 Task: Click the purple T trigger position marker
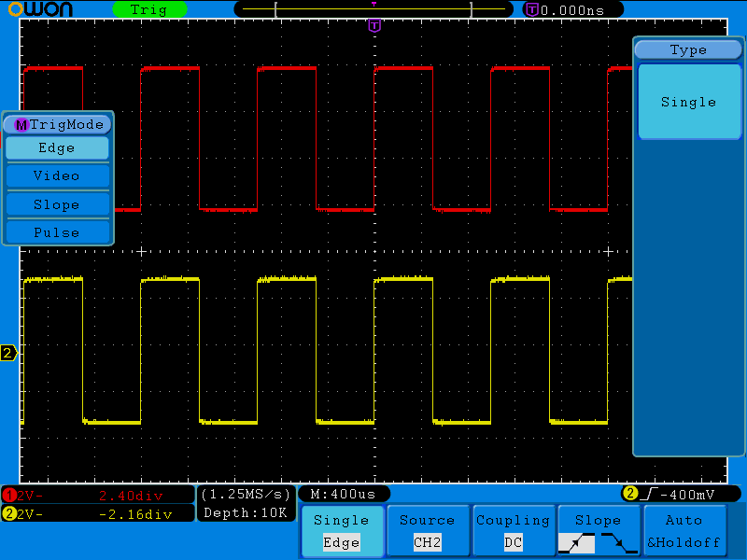pos(374,25)
